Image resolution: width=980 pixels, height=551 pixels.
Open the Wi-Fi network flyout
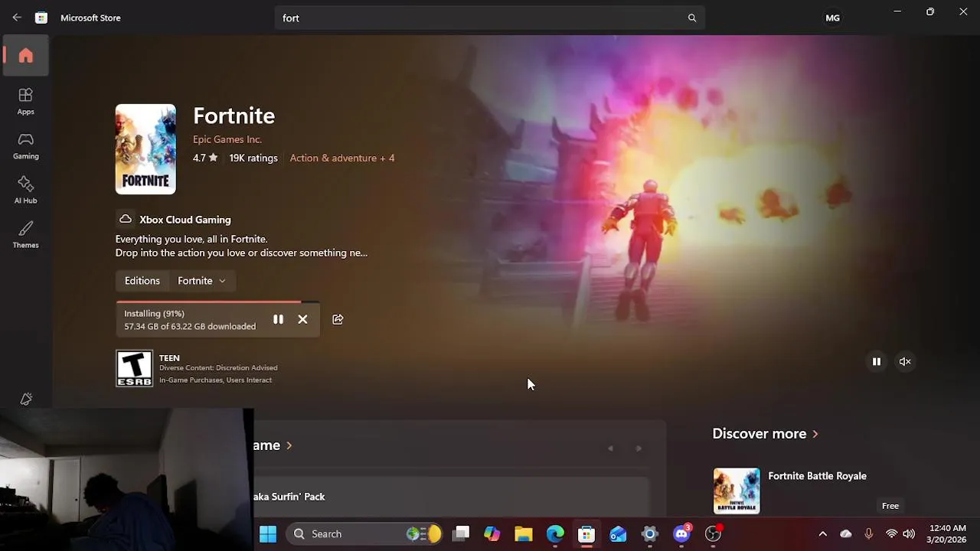(891, 533)
